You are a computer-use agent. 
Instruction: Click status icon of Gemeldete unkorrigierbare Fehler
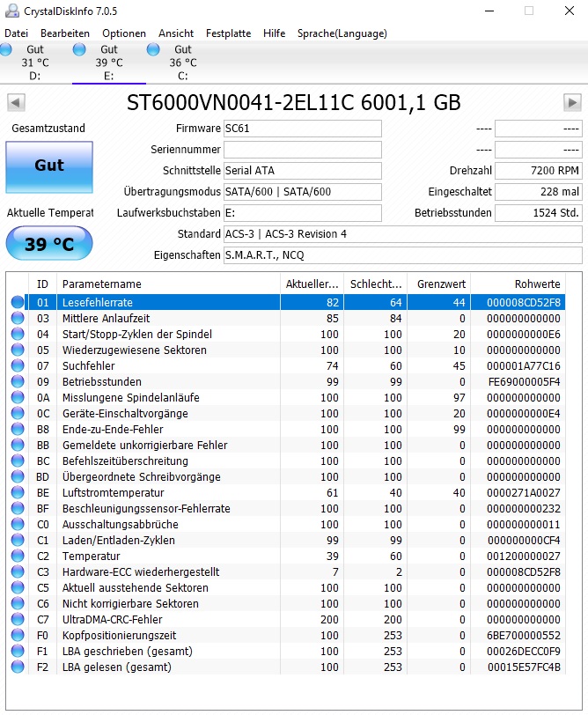18,445
